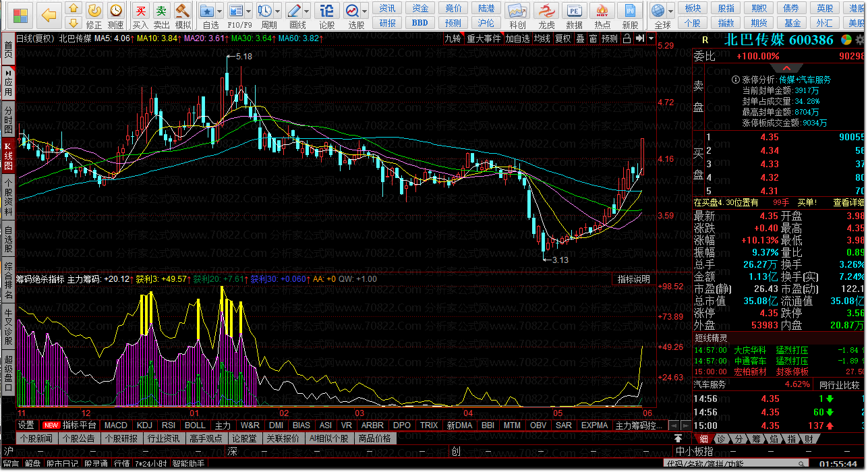Open the 模拟 gavel simulation icon
The height and width of the screenshot is (472, 868).
[182, 11]
